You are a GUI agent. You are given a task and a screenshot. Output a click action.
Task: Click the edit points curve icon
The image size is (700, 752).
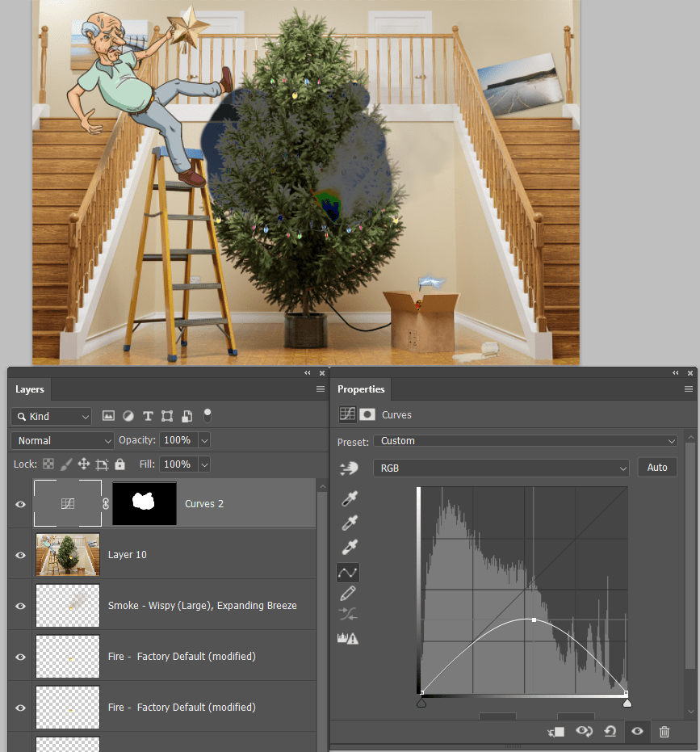coord(348,572)
